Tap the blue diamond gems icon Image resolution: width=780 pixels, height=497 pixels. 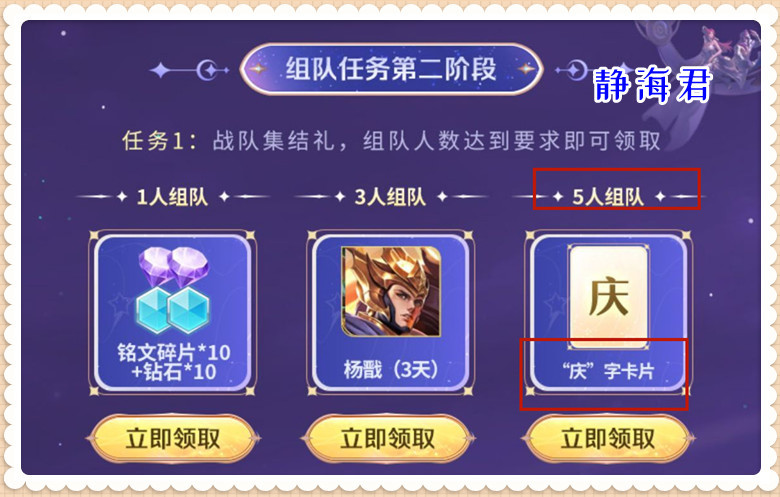[174, 309]
